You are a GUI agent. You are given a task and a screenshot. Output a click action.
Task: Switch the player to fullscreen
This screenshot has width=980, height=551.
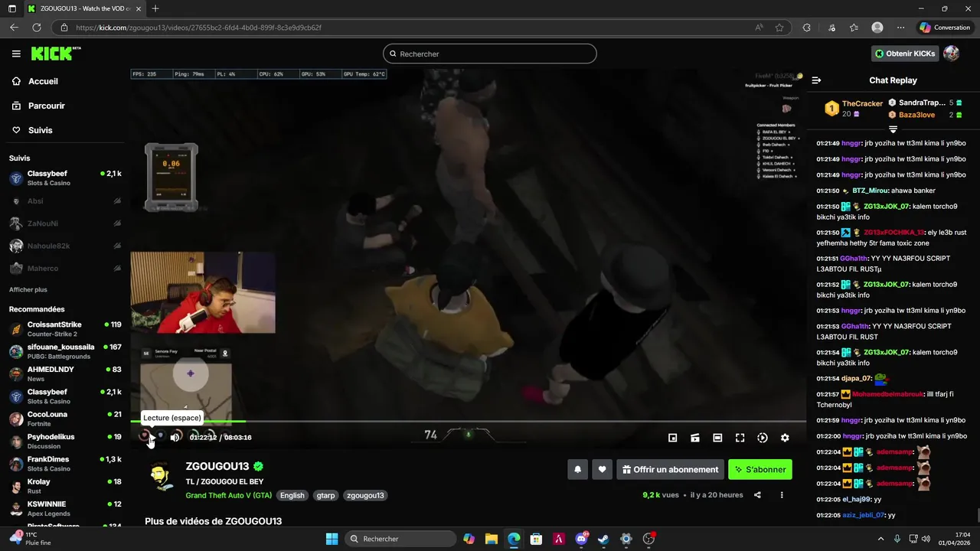click(740, 438)
